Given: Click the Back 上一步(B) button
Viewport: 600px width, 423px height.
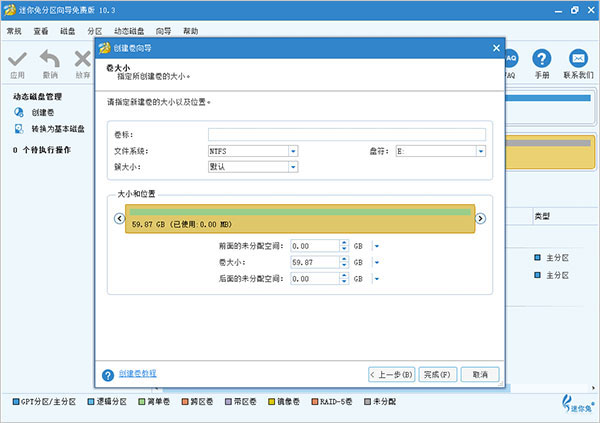Looking at the screenshot, I should [x=391, y=374].
